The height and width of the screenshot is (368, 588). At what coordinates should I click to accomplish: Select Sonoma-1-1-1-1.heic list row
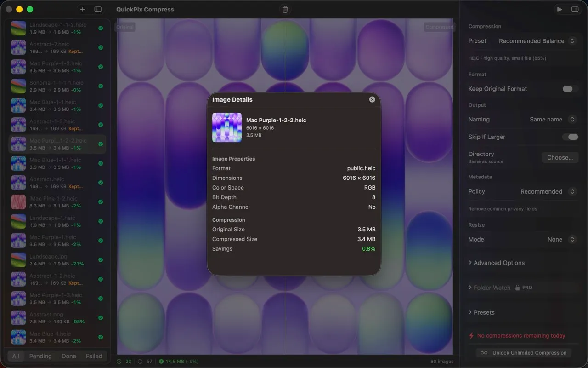pyautogui.click(x=57, y=86)
